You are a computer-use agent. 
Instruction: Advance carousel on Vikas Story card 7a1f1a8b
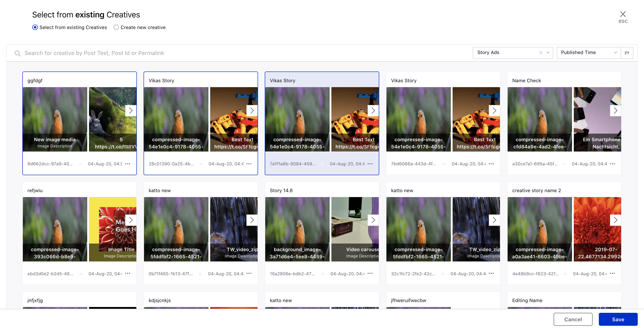click(x=373, y=110)
